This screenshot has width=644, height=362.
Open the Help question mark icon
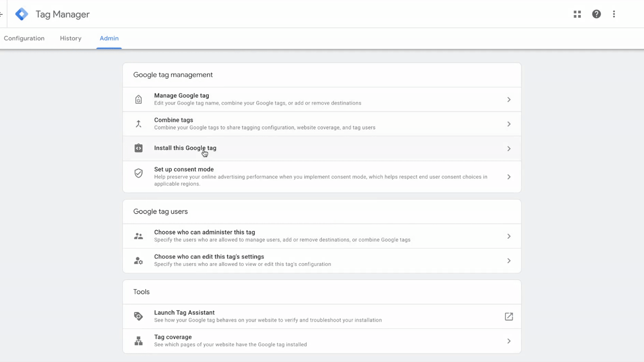(597, 14)
